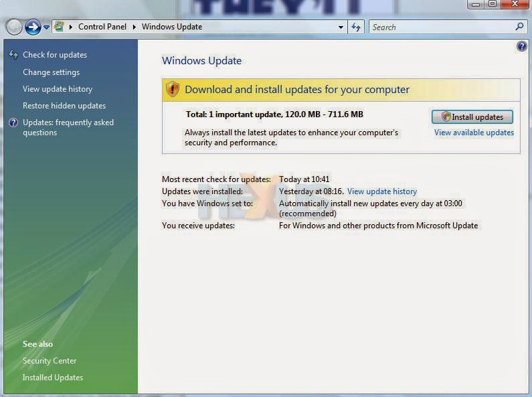This screenshot has height=397, width=532.
Task: Open View available updates link
Action: [x=474, y=133]
